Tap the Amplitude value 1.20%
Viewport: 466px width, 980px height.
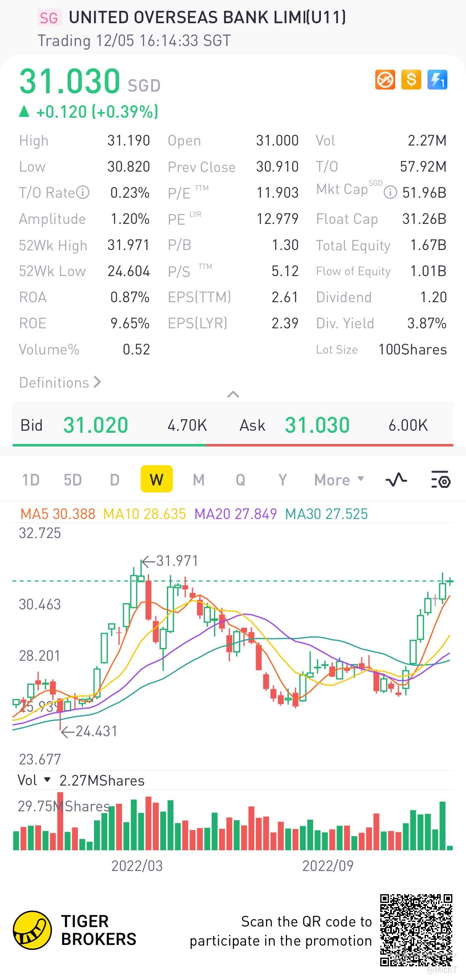pyautogui.click(x=130, y=219)
